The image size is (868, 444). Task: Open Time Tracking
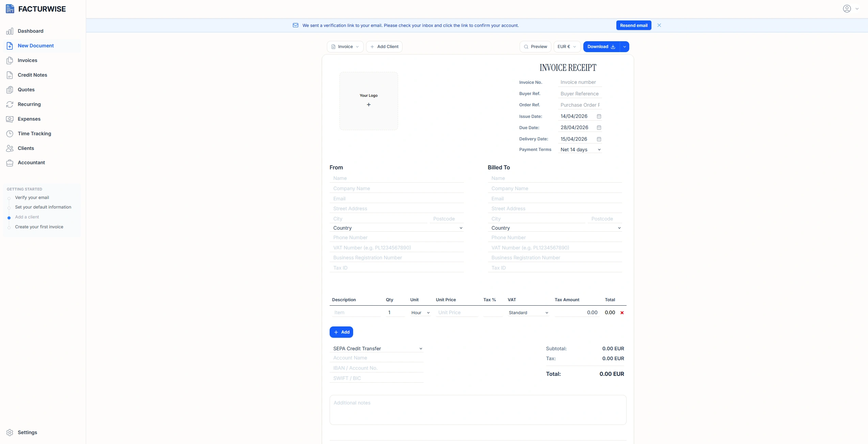click(34, 134)
